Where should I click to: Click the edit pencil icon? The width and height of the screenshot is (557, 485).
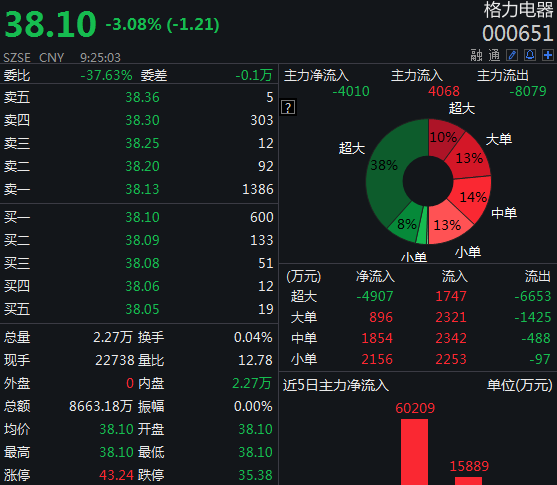(x=512, y=55)
